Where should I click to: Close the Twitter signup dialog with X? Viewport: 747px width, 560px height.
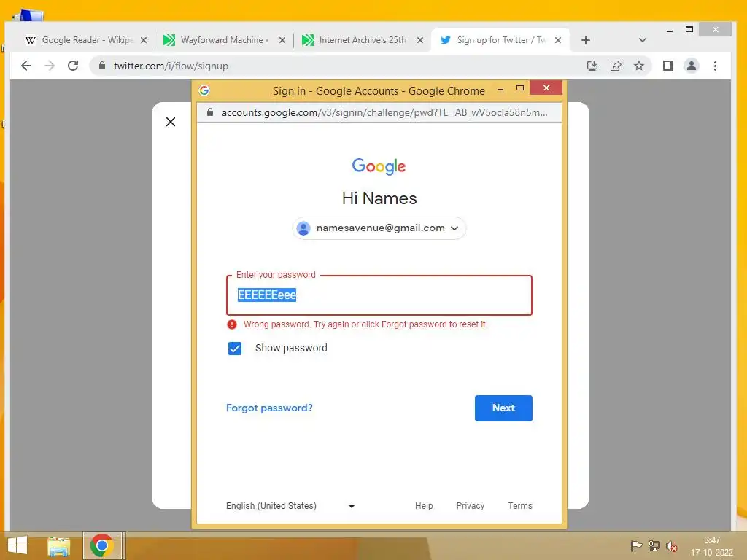[x=171, y=122]
